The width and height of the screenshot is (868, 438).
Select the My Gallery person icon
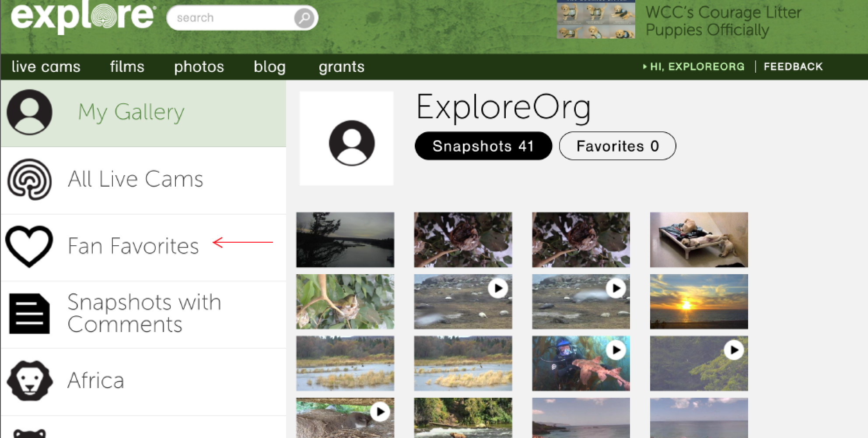click(x=29, y=112)
